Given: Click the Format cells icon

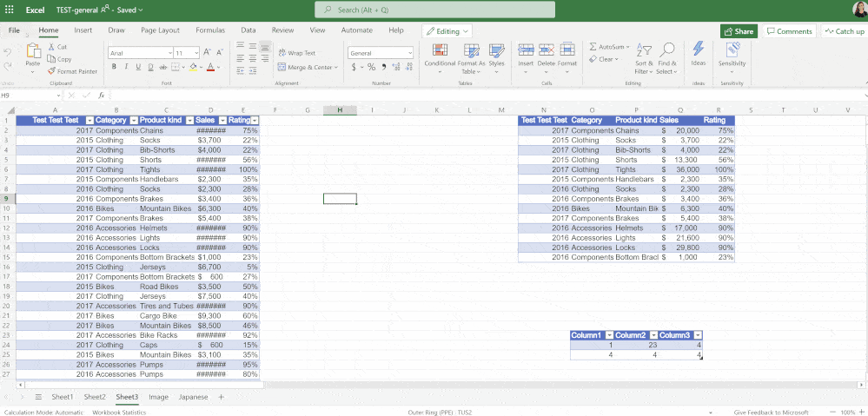Looking at the screenshot, I should pos(567,50).
